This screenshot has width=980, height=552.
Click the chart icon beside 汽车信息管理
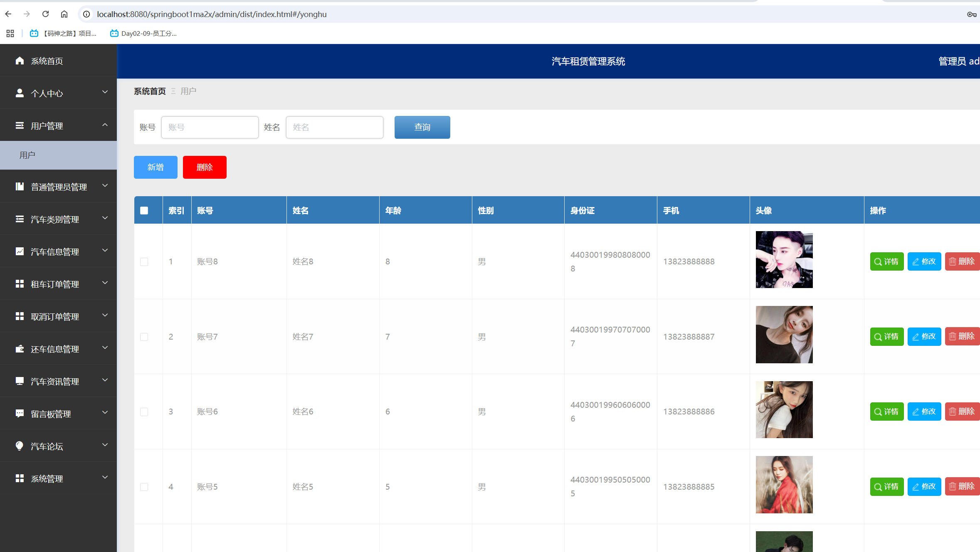click(20, 251)
